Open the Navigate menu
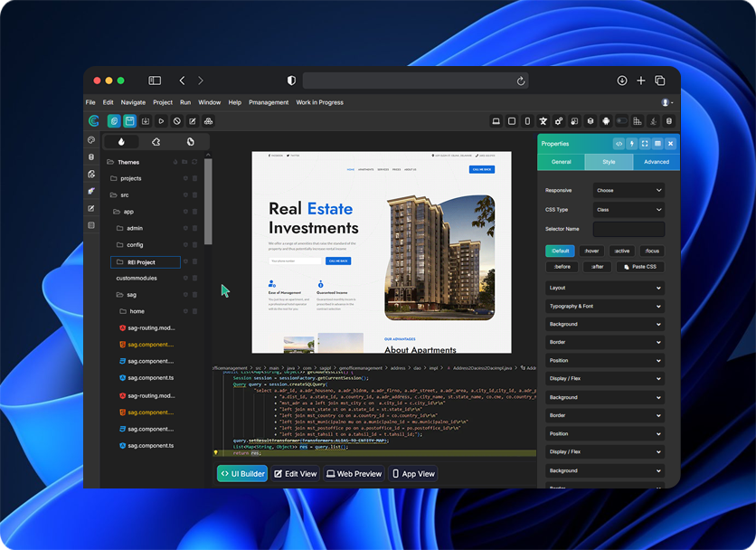This screenshot has width=756, height=550. point(133,102)
